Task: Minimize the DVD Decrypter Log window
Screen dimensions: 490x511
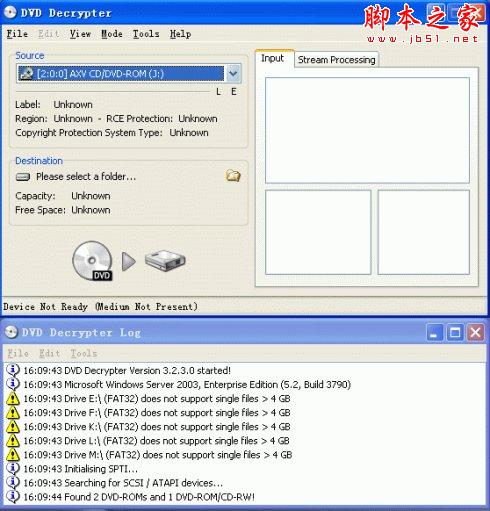Action: click(435, 332)
